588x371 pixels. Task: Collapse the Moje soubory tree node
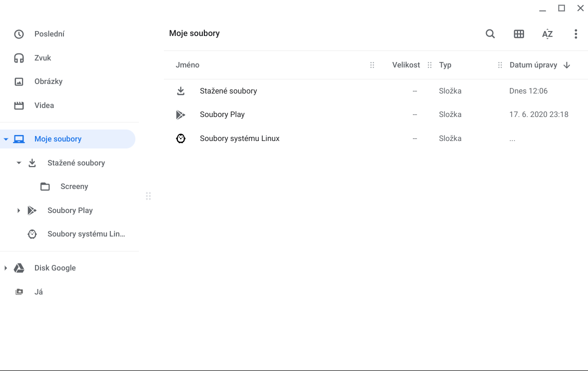click(6, 139)
